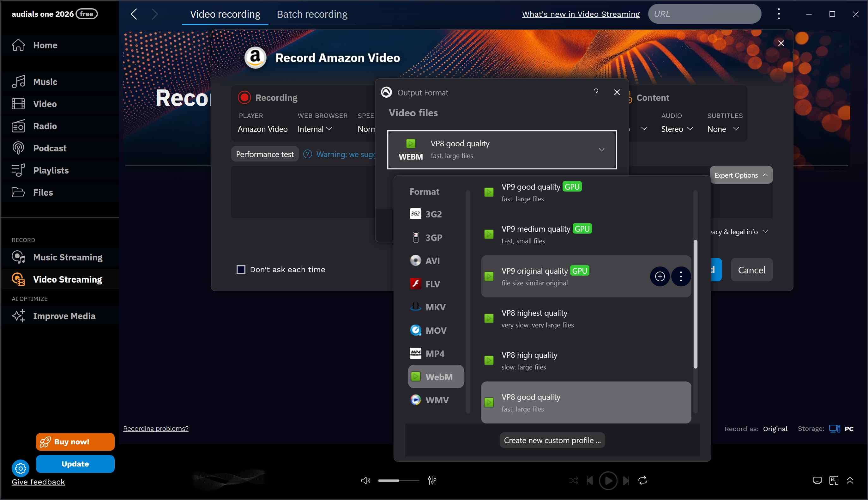This screenshot has width=868, height=500.
Task: Open the Stereo audio dropdown
Action: (x=677, y=129)
